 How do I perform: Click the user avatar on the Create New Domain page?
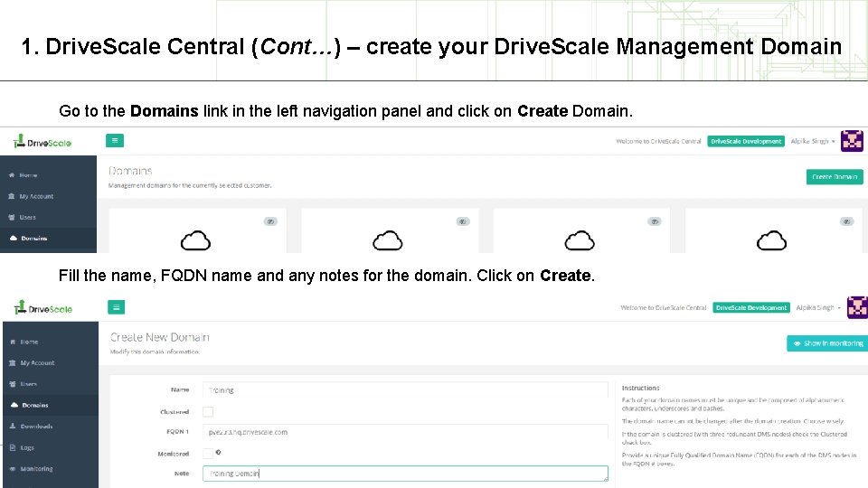pyautogui.click(x=857, y=307)
